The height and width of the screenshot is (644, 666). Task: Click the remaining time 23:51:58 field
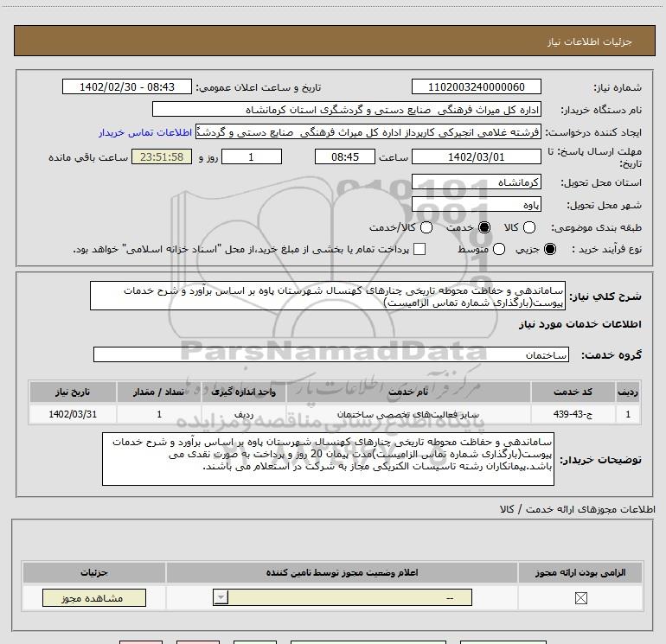[x=162, y=156]
